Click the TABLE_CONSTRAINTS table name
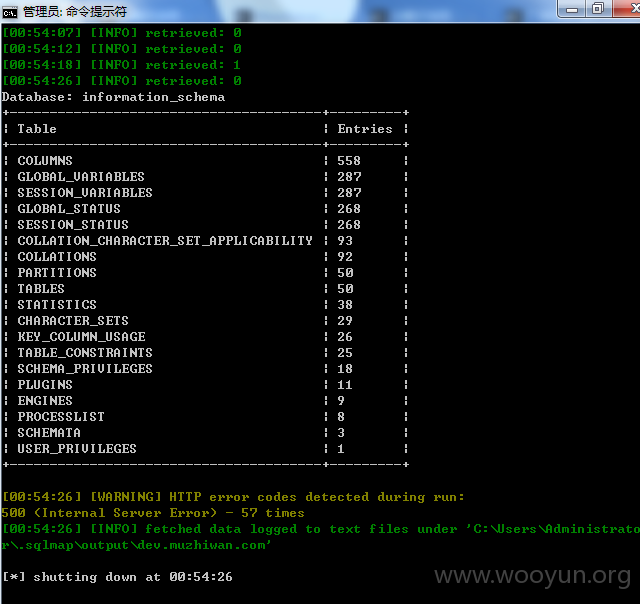This screenshot has height=604, width=640. coord(85,353)
